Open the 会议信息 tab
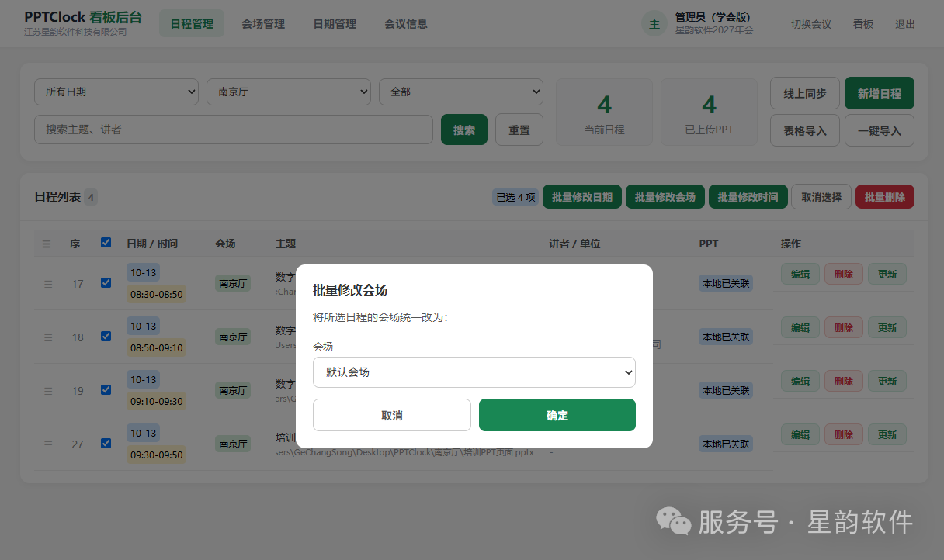 [x=406, y=24]
